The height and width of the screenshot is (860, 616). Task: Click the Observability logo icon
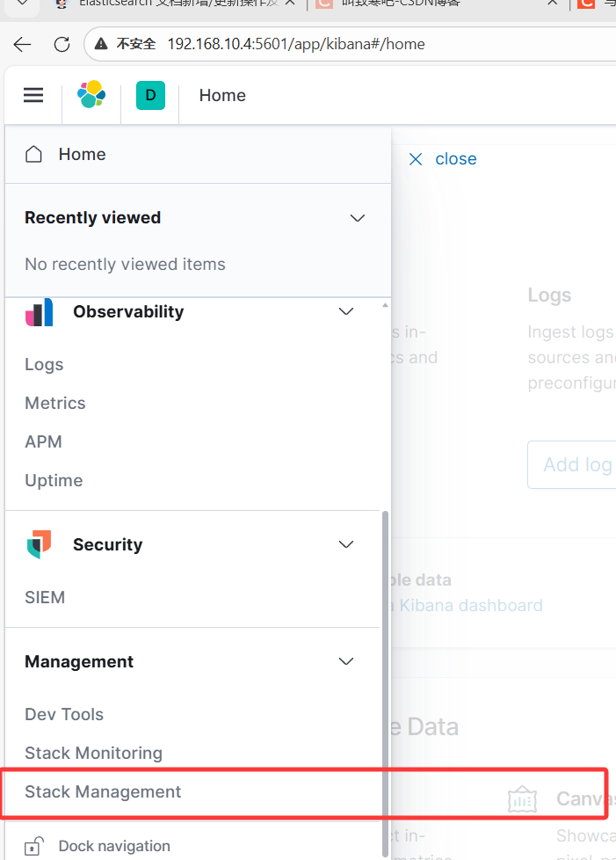[40, 312]
